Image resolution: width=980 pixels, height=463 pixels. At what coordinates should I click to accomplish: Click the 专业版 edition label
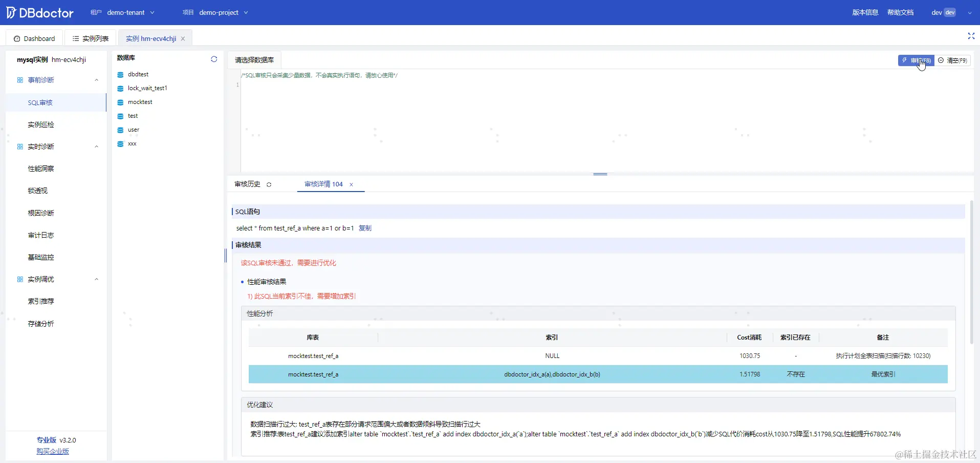point(46,440)
